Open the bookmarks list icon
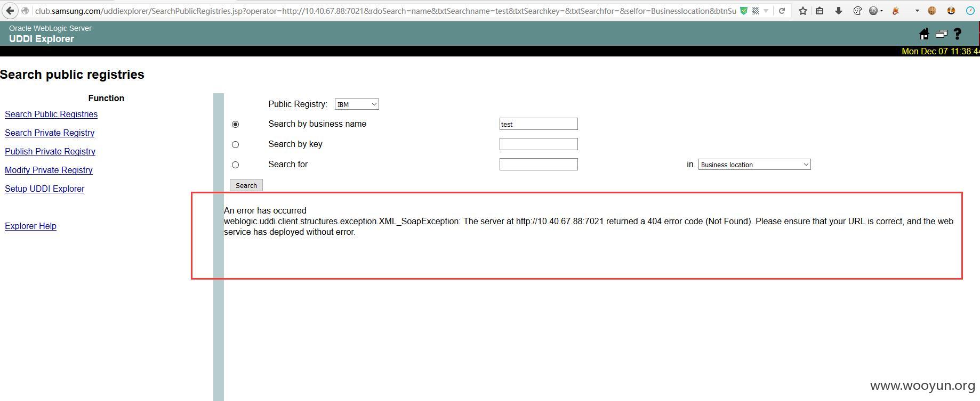The width and height of the screenshot is (980, 401). (820, 11)
